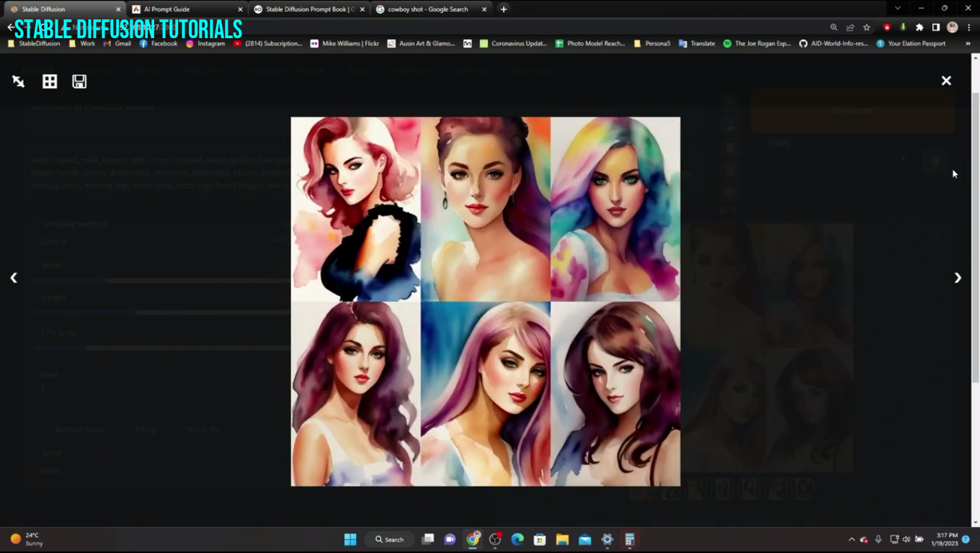Viewport: 980px width, 553px height.
Task: Open the tab search dropdown chevron
Action: click(897, 8)
